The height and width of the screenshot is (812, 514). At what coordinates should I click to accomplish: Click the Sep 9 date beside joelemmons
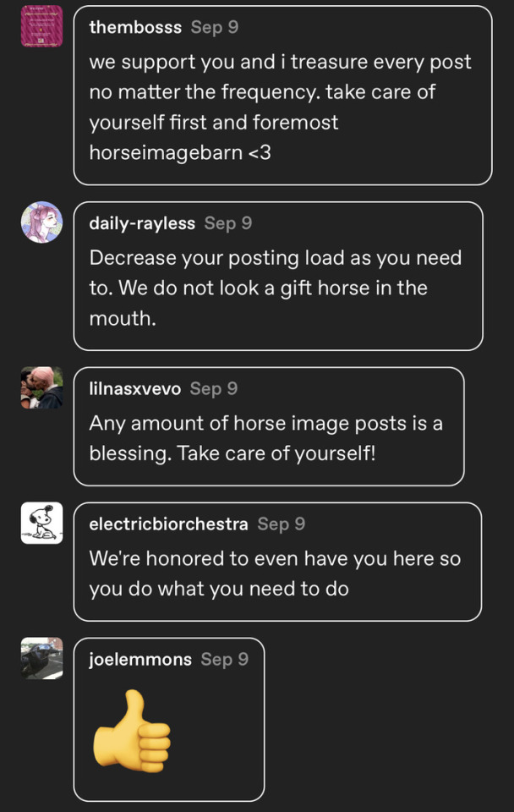[x=225, y=659]
